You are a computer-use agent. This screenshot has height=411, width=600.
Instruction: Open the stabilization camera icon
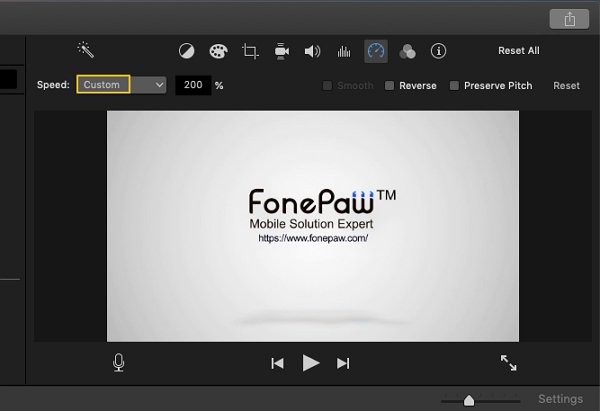282,51
